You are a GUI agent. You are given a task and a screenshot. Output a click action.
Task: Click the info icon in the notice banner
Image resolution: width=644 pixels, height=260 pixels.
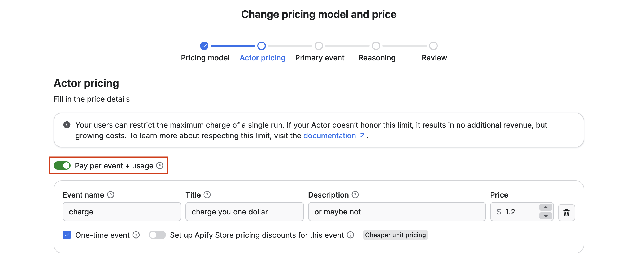pos(67,125)
